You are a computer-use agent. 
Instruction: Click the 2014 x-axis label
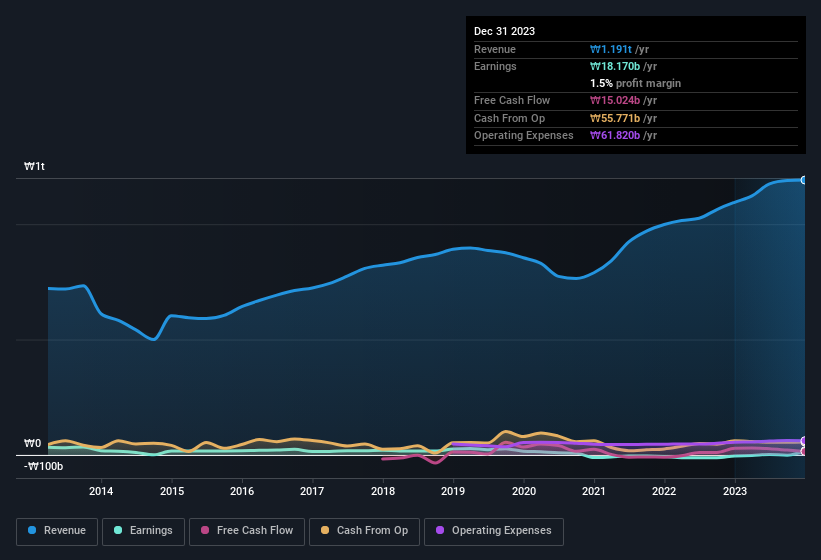click(x=100, y=491)
